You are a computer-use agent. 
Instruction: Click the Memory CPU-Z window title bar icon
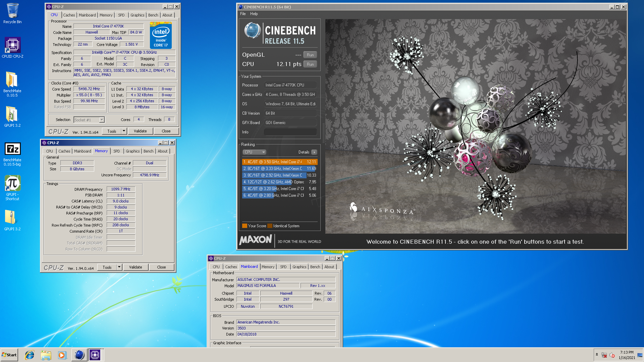tap(44, 143)
